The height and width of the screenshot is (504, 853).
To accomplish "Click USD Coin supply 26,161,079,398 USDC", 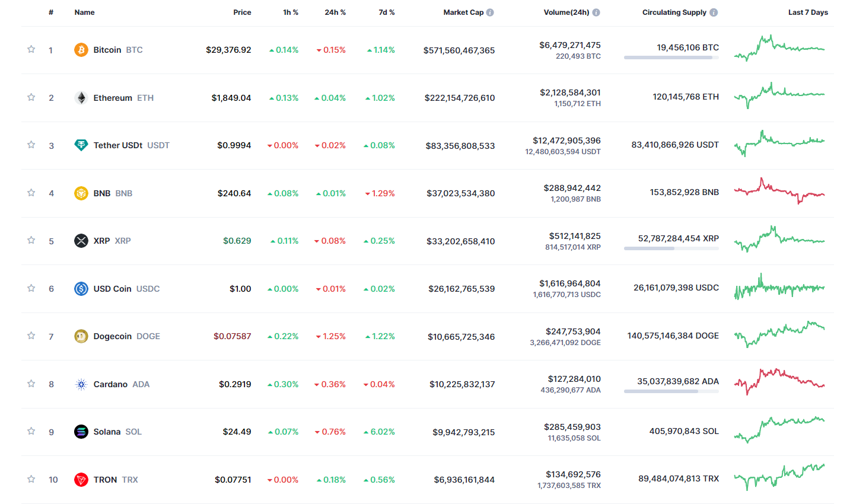I will pos(676,288).
